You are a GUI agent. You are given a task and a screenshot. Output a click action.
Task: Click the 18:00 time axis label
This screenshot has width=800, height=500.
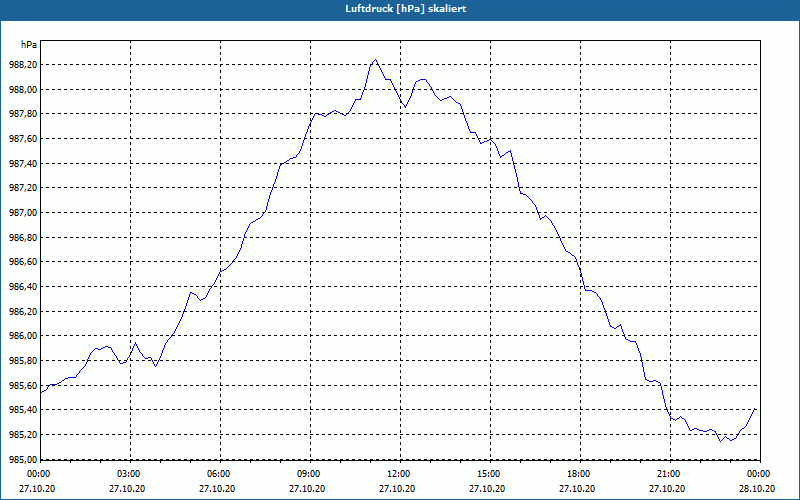[x=580, y=474]
